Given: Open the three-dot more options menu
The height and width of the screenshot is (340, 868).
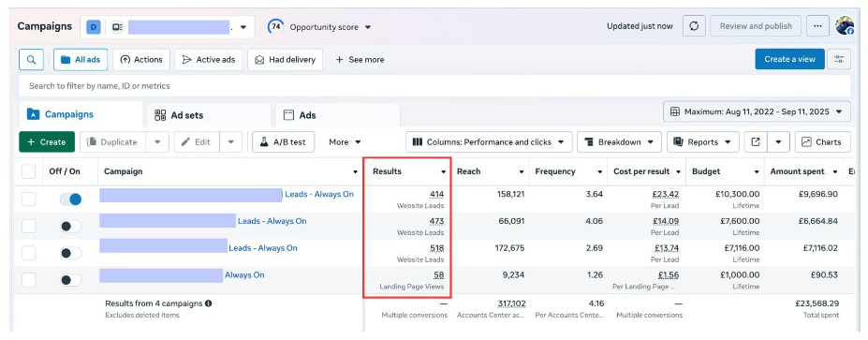Looking at the screenshot, I should 817,26.
